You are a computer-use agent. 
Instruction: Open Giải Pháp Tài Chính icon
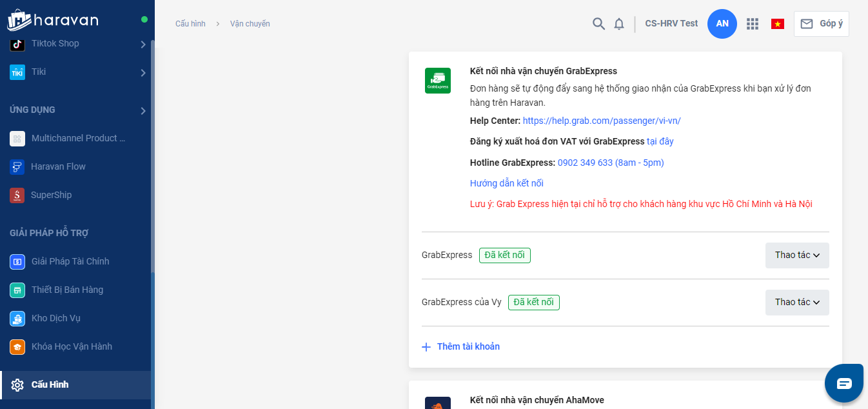[17, 261]
